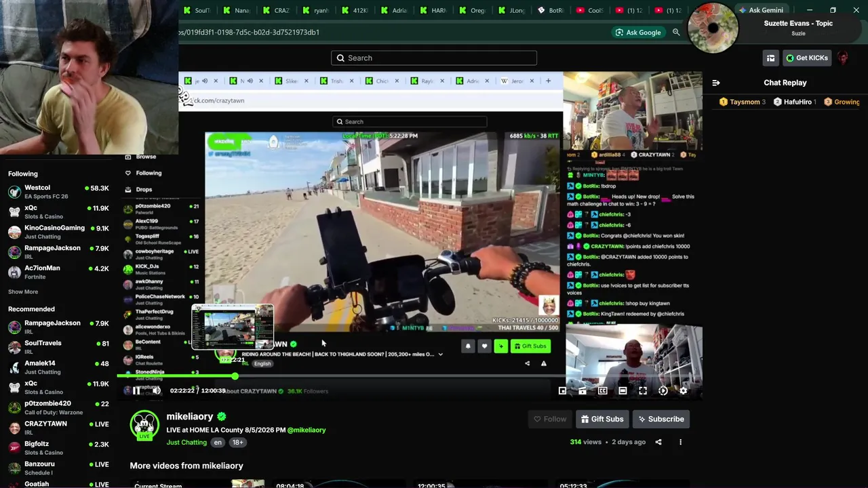Open p0tzombie420 in the Recommended sidebar
The width and height of the screenshot is (868, 488).
(x=58, y=407)
